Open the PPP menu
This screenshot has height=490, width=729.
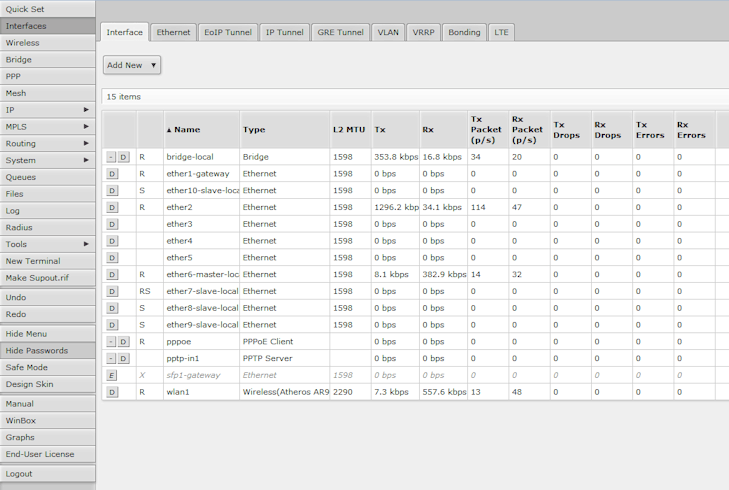[x=47, y=76]
